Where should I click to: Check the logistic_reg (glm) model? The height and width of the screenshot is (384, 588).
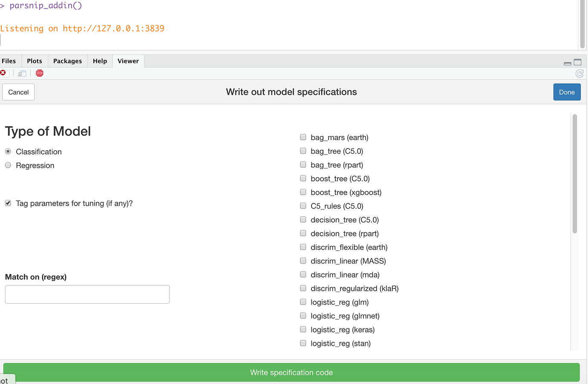tap(303, 301)
